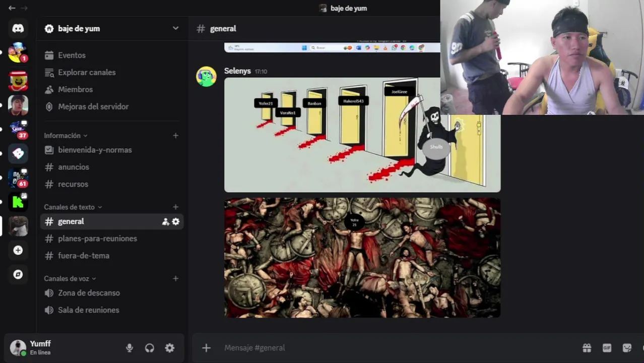Open Discover servers compass icon
This screenshot has width=644, height=363.
click(18, 274)
